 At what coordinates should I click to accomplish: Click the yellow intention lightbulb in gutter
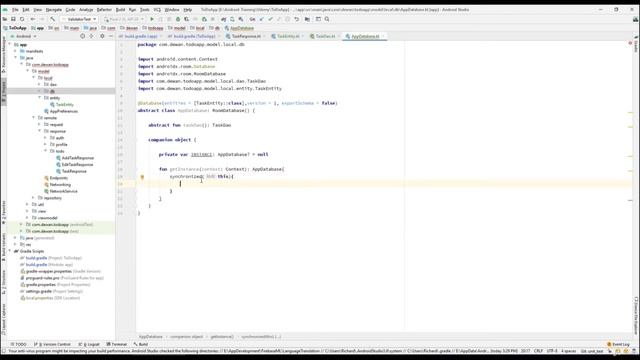click(x=142, y=177)
